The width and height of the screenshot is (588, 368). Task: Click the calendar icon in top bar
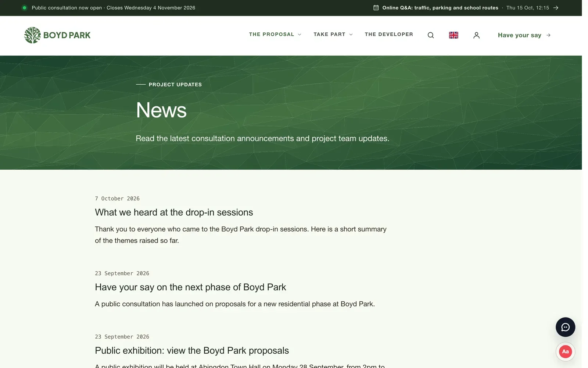pyautogui.click(x=376, y=8)
